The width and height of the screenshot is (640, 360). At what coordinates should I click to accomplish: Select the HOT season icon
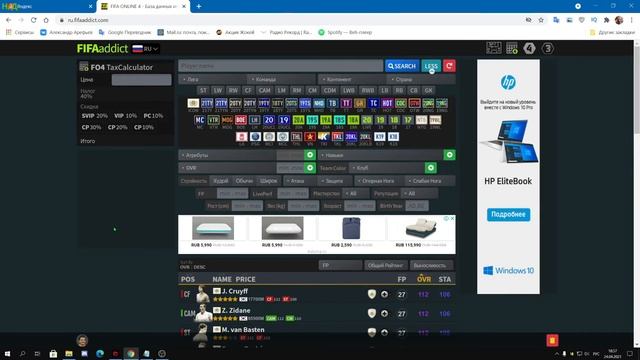click(387, 103)
